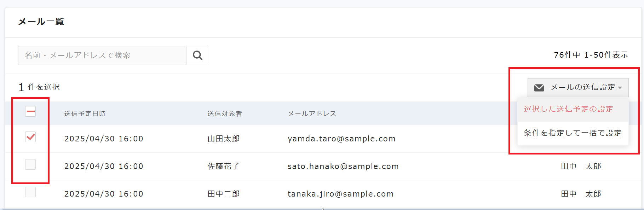This screenshot has width=644, height=210.
Task: Click the メールアドレス column header
Action: click(312, 114)
